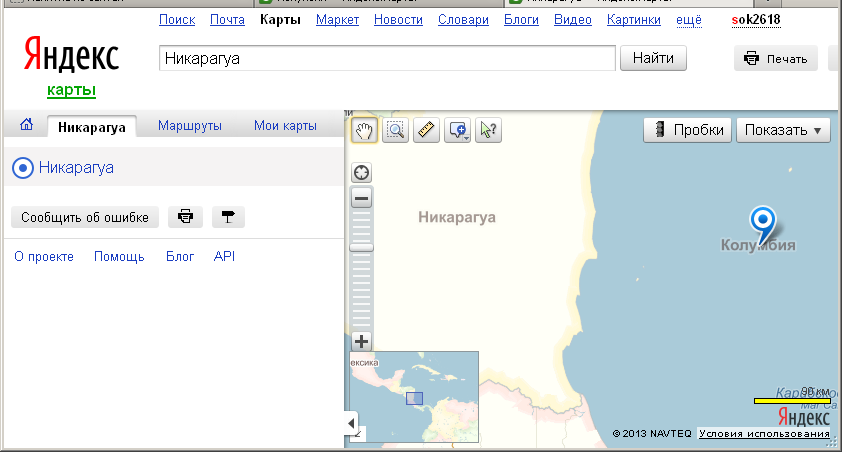Click the Печать button
This screenshot has width=842, height=452.
775,59
